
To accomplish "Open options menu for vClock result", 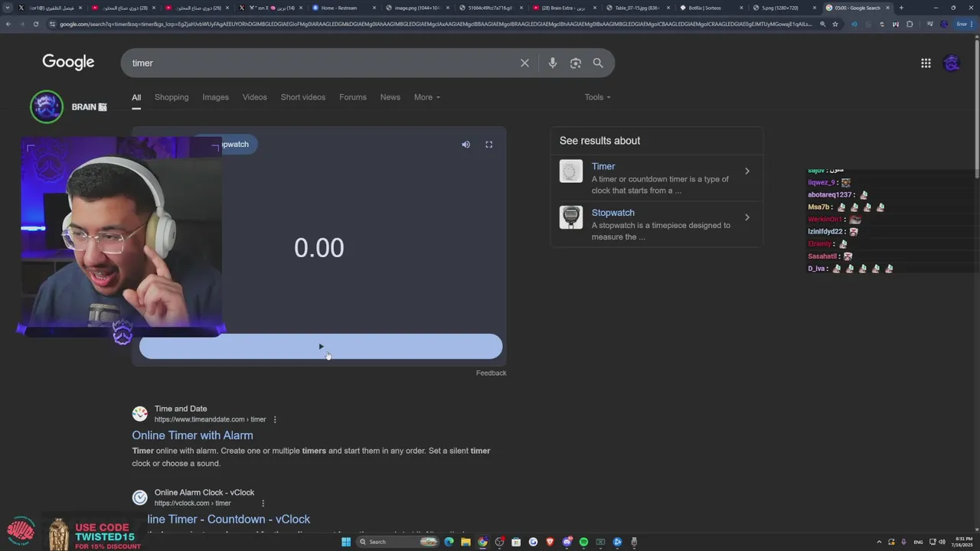I will coord(263,504).
